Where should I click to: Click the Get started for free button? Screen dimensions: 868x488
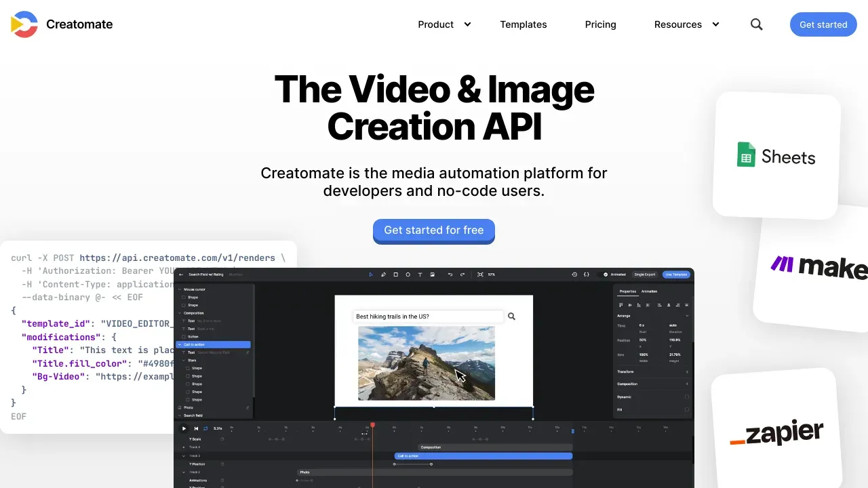pyautogui.click(x=434, y=230)
